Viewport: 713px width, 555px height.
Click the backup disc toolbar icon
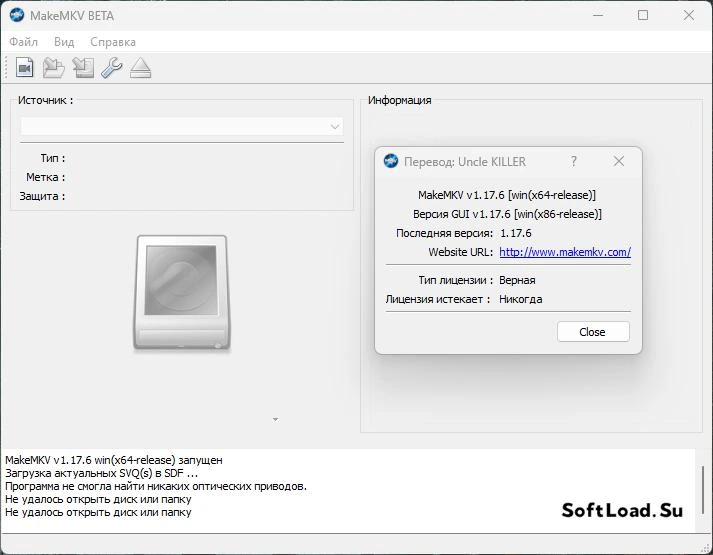(83, 68)
